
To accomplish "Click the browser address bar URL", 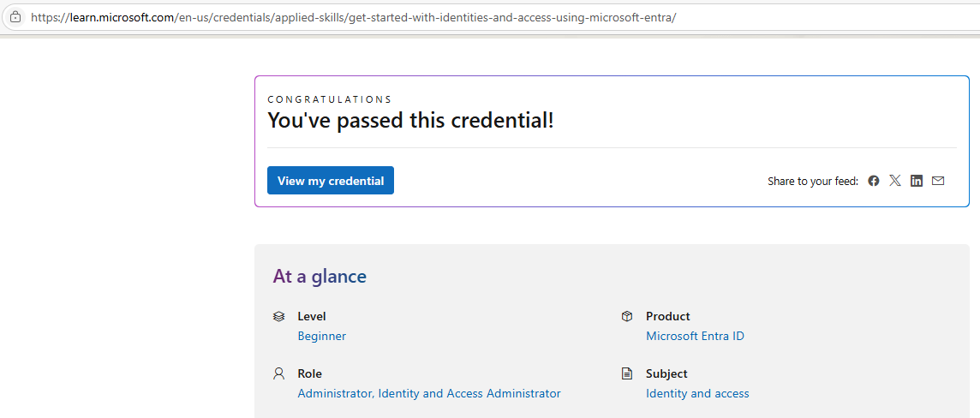I will point(353,17).
